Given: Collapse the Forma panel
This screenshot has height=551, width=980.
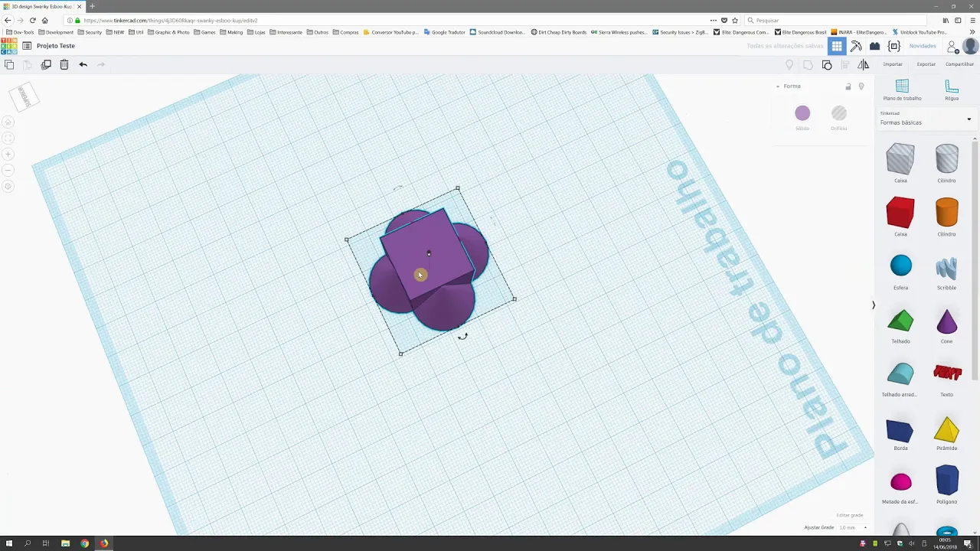Looking at the screenshot, I should click(x=778, y=86).
